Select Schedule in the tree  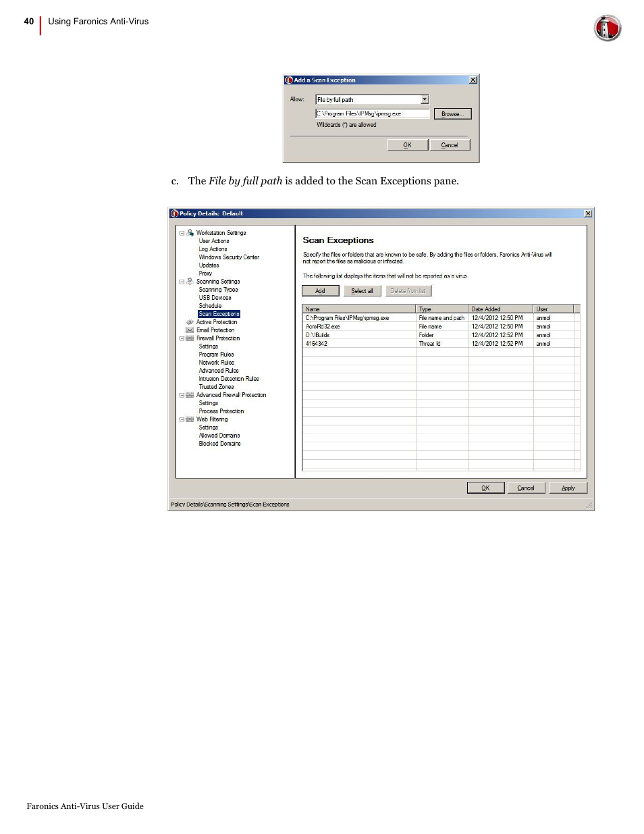tap(210, 306)
